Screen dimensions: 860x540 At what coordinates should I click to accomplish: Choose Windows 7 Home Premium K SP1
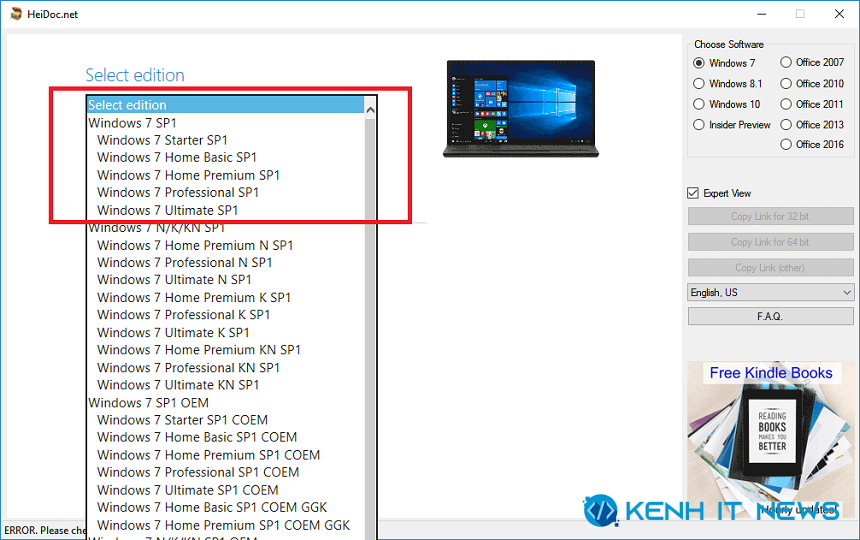[194, 298]
